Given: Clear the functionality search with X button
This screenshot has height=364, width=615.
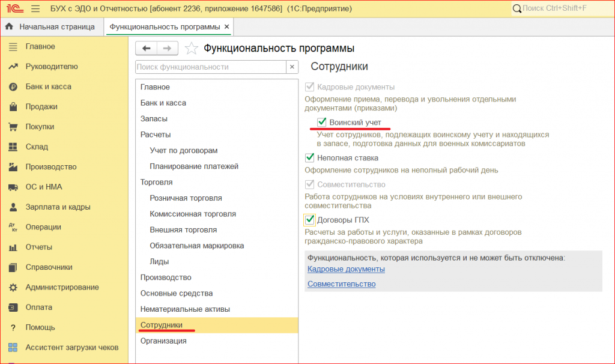Looking at the screenshot, I should click(292, 67).
